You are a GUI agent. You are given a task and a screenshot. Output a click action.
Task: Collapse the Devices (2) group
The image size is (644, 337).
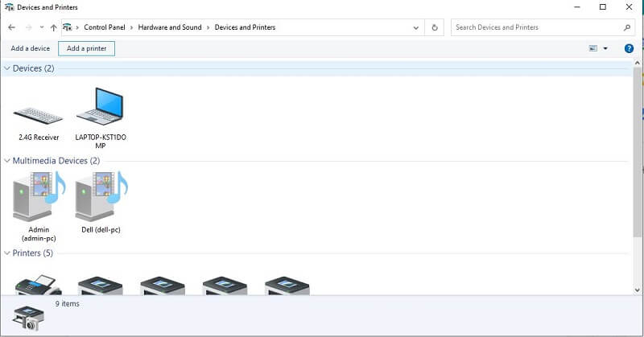coord(7,68)
